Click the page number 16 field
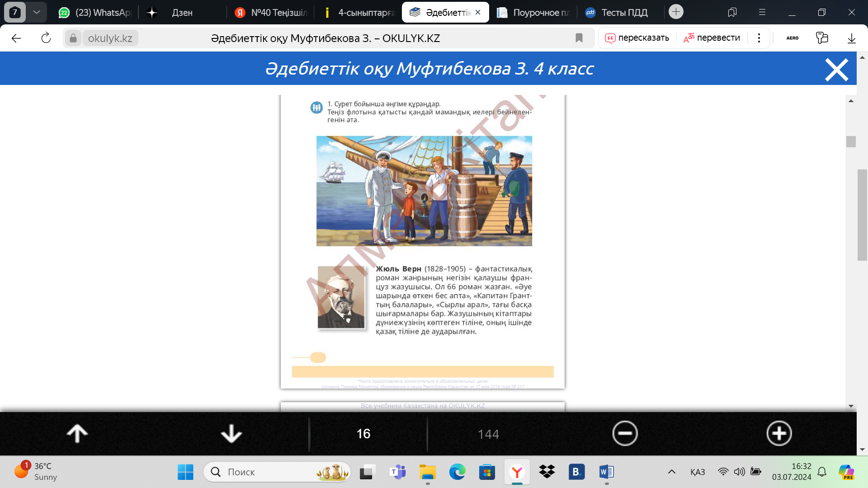868x488 pixels. pyautogui.click(x=363, y=434)
